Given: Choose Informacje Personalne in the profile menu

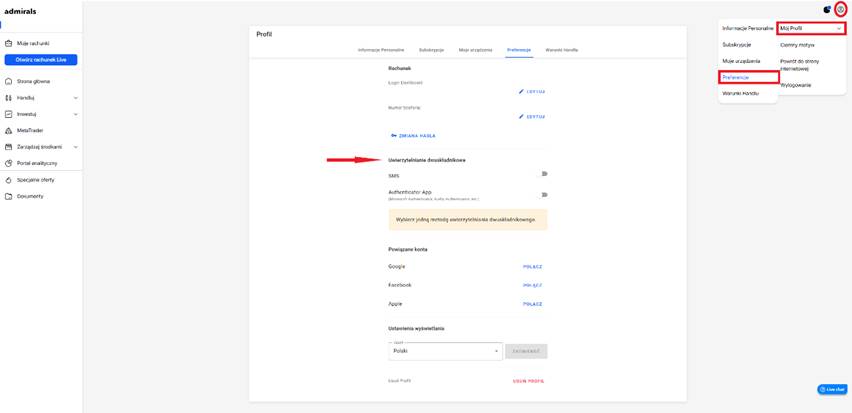Looking at the screenshot, I should (748, 28).
